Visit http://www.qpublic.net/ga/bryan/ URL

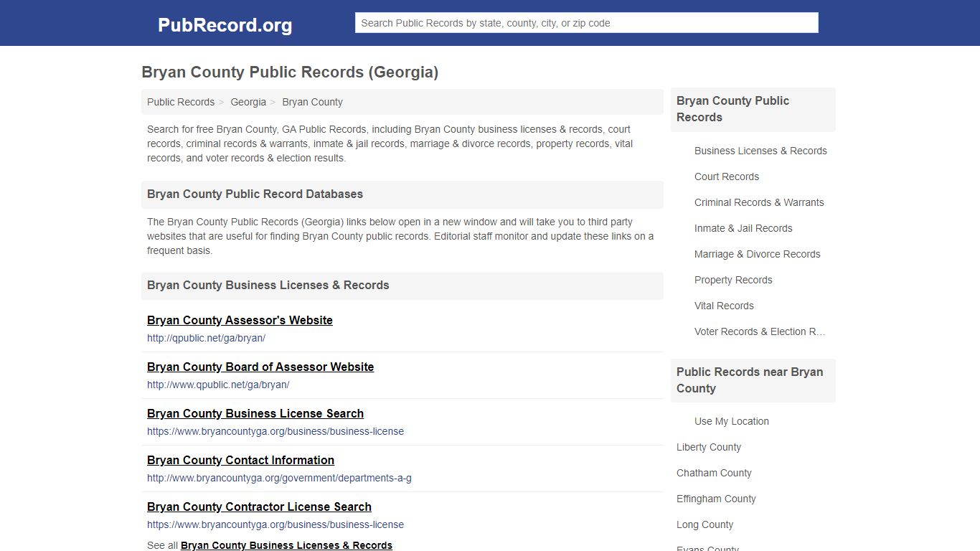tap(218, 385)
